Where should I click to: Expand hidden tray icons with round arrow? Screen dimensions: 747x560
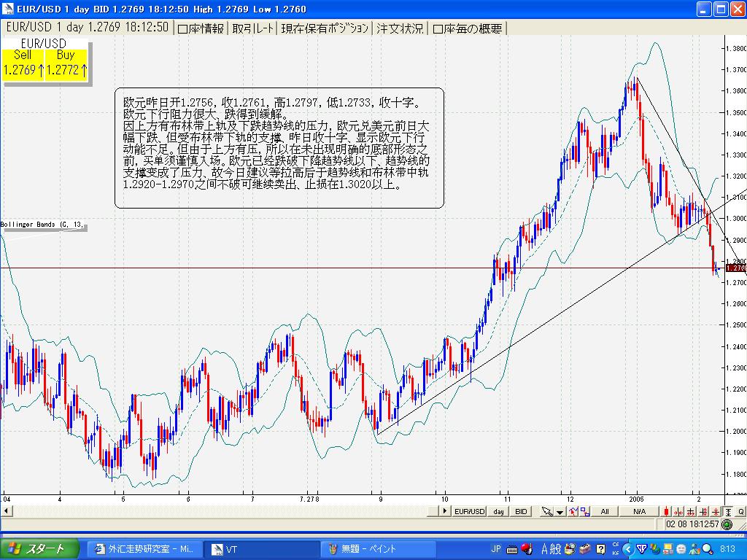pyautogui.click(x=628, y=549)
